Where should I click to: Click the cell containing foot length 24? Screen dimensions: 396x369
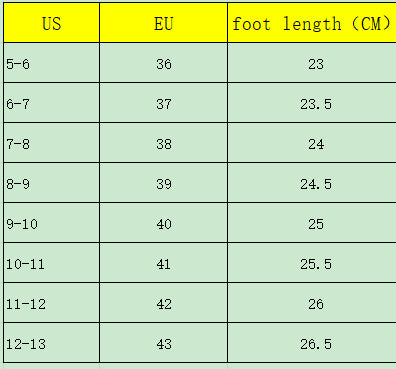pyautogui.click(x=312, y=143)
